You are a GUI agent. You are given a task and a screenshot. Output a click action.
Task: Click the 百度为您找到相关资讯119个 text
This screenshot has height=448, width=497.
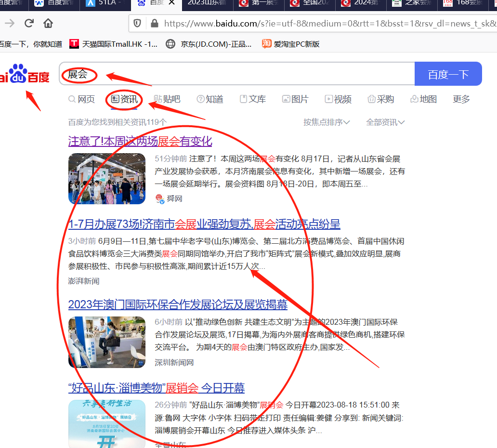118,122
